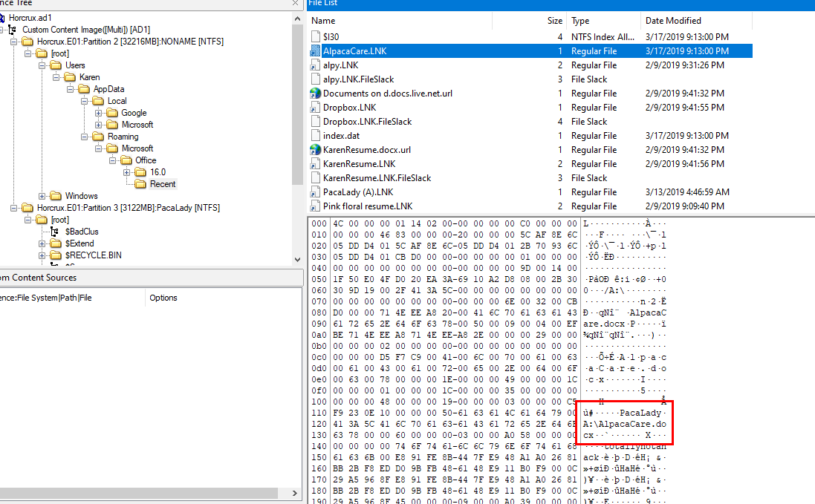Click the Documents on d.docs.live.net.url globe icon
Image resolution: width=815 pixels, height=504 pixels.
(x=315, y=93)
